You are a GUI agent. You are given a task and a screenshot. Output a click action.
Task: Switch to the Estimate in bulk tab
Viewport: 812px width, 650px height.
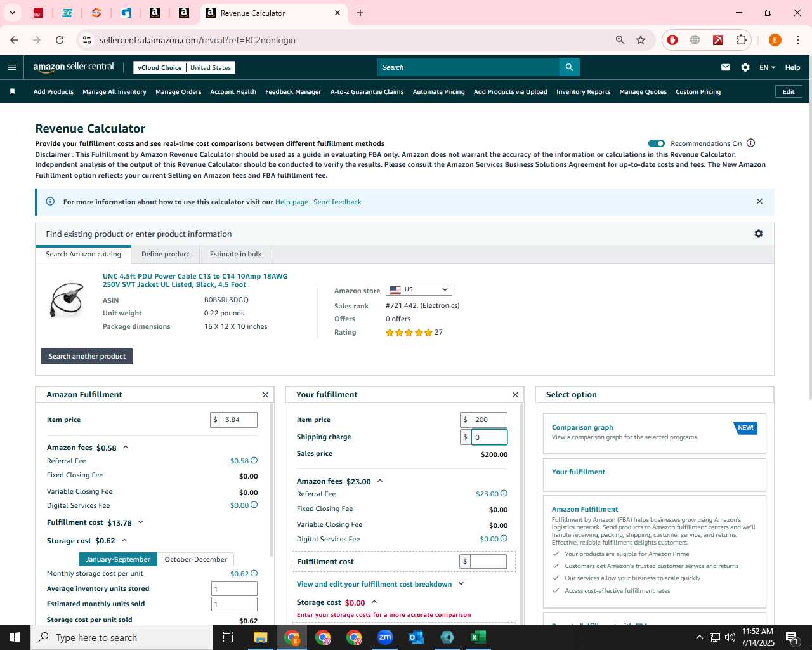235,254
